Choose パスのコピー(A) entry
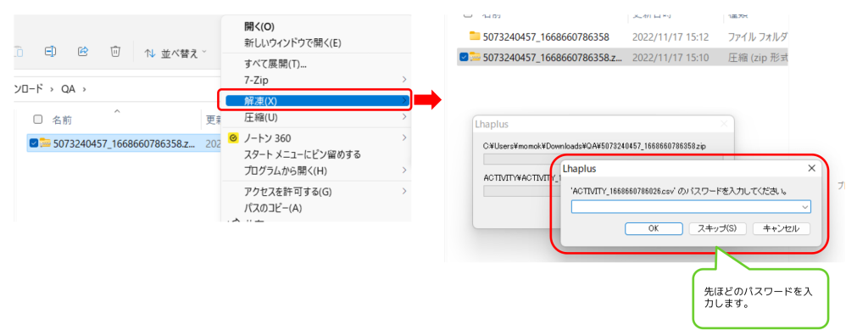868x336 pixels. coord(272,209)
